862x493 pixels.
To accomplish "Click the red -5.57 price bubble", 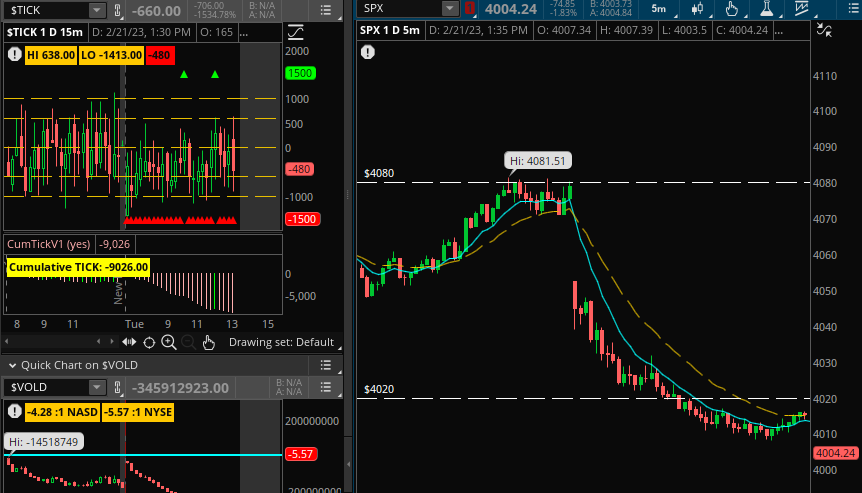I will [x=301, y=454].
